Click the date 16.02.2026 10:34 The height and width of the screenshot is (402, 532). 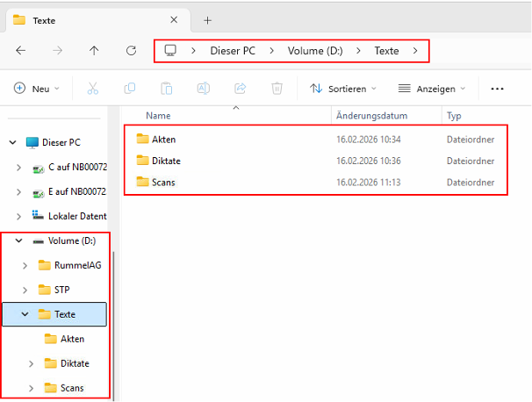(x=369, y=140)
